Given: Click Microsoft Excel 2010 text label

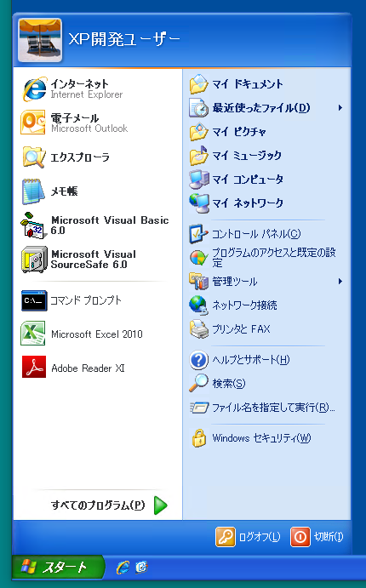Looking at the screenshot, I should [97, 334].
